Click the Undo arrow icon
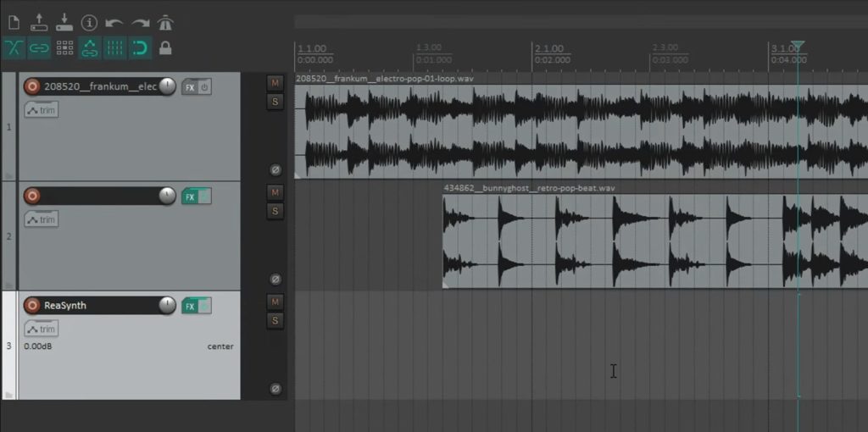The height and width of the screenshot is (432, 868). click(114, 23)
